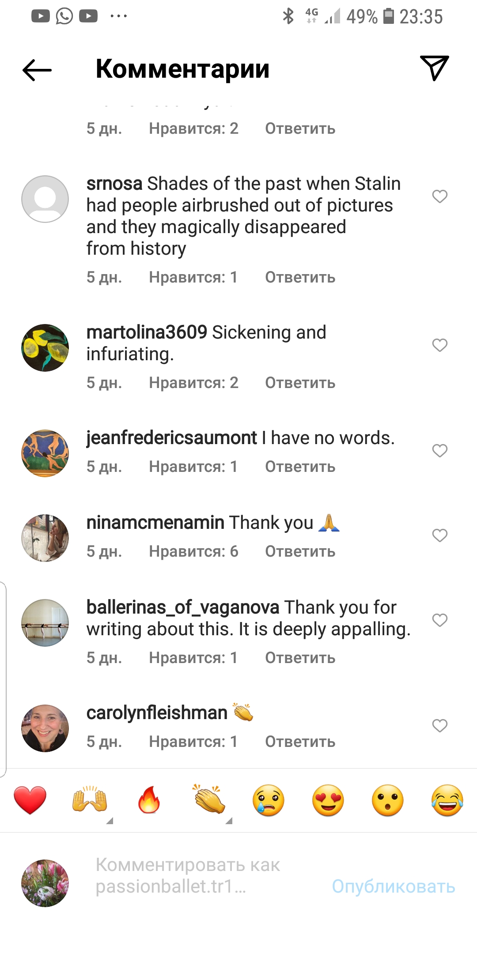Expand skin tones for clapping hands emoji
The height and width of the screenshot is (980, 477).
tap(229, 821)
